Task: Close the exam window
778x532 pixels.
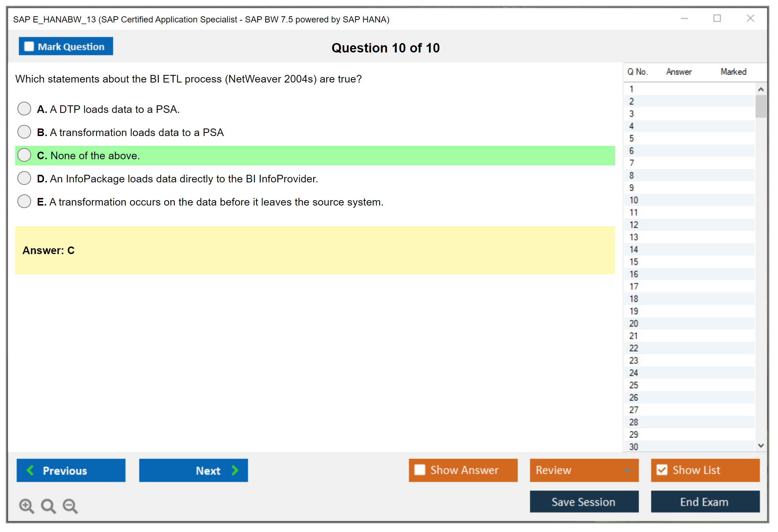Action: [750, 18]
